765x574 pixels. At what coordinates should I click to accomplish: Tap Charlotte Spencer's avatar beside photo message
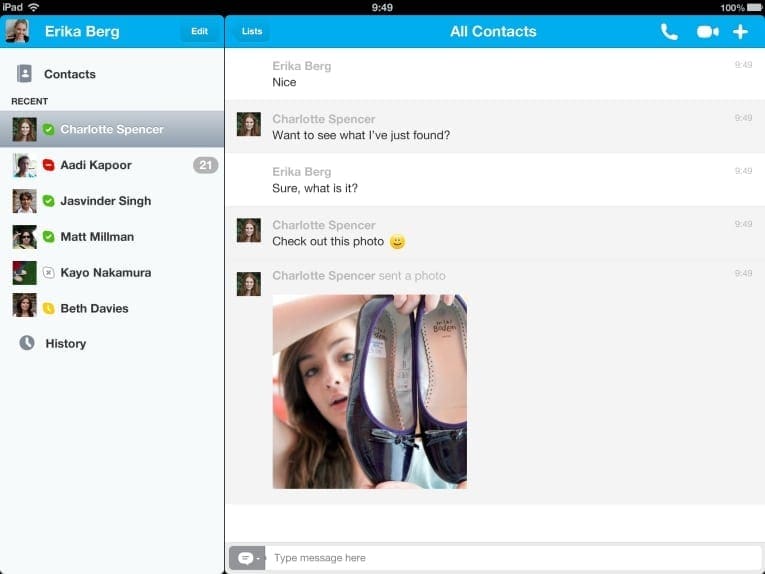(248, 283)
